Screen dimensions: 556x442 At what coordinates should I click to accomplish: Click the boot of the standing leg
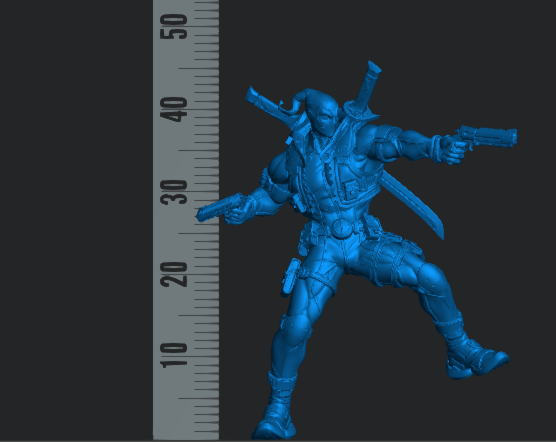pos(275,411)
